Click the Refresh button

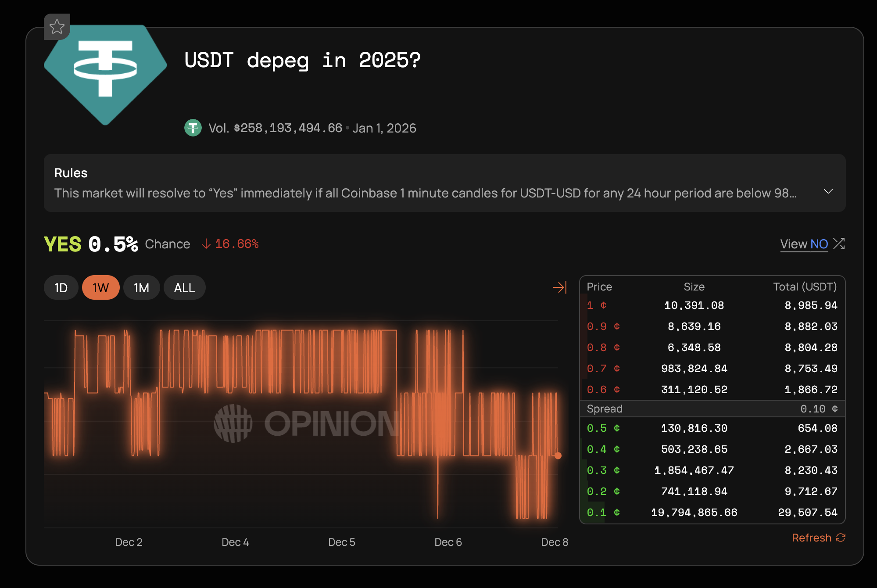(x=812, y=537)
